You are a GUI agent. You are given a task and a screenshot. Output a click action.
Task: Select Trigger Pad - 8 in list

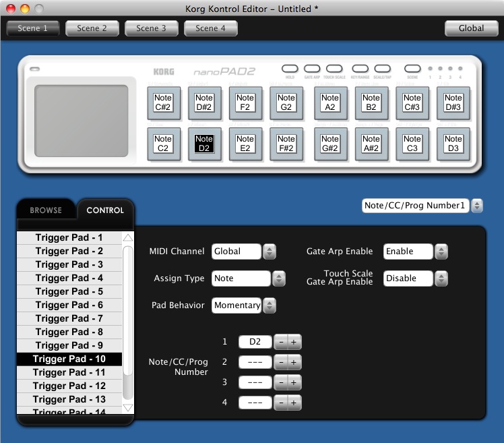tap(69, 332)
